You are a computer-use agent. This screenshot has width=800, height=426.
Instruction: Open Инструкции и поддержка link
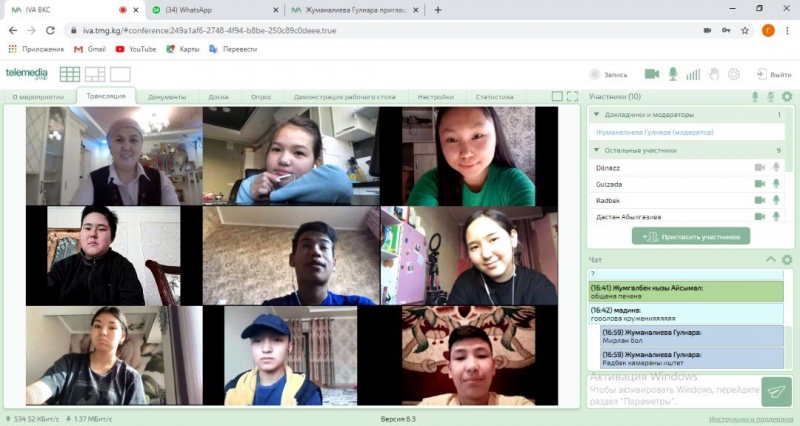750,419
